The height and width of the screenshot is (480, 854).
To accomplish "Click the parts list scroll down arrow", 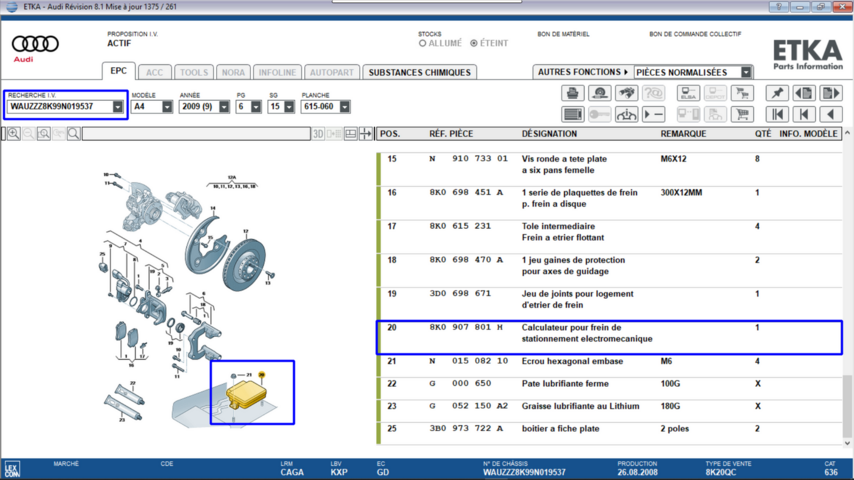I will (847, 443).
